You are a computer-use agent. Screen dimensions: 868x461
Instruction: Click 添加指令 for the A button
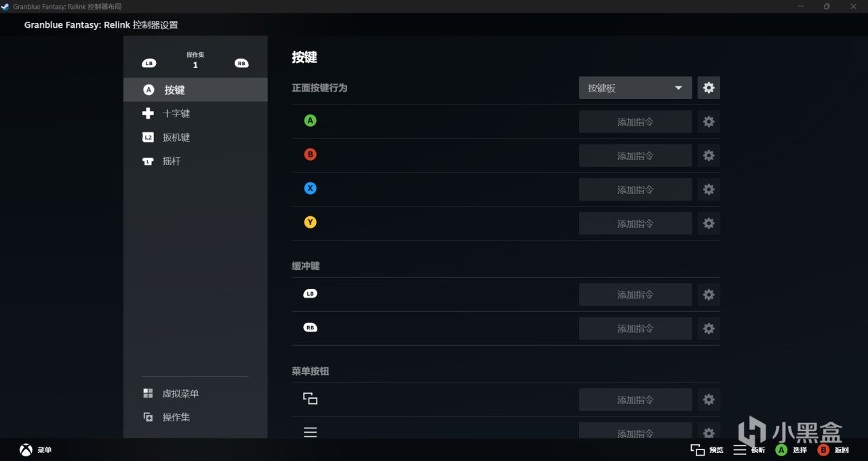coord(635,122)
